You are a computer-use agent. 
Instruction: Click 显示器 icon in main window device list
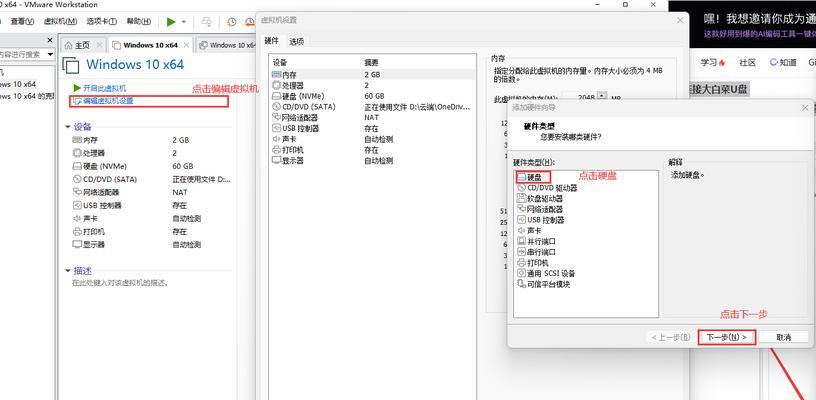tap(77, 244)
